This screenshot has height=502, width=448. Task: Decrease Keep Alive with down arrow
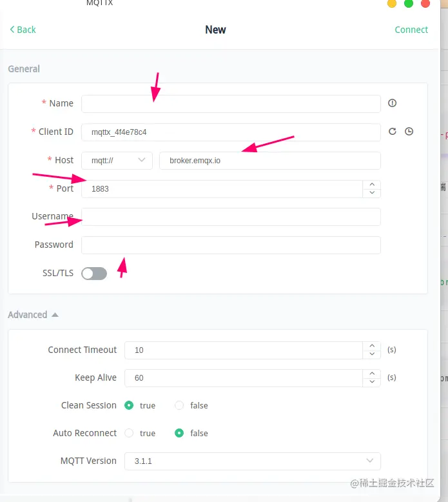click(371, 382)
